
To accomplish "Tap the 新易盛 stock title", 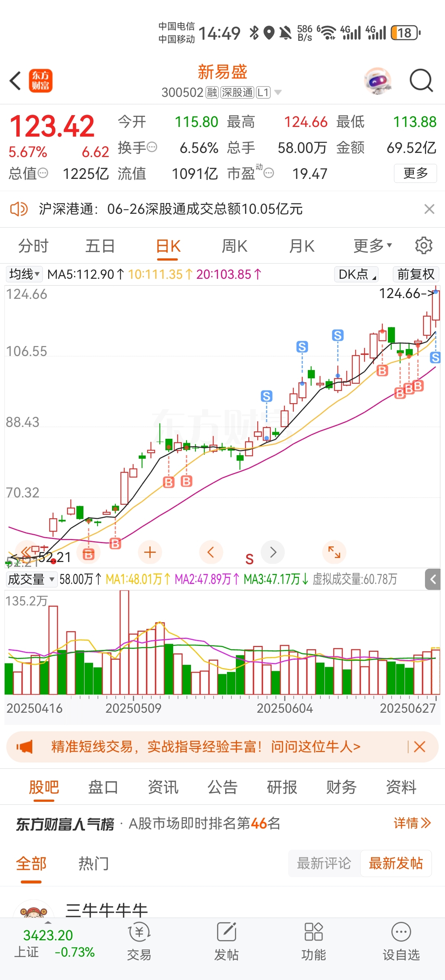I will 222,72.
